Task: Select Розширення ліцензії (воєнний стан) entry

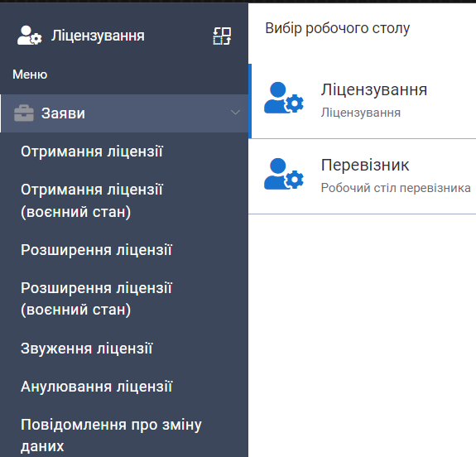Action: pyautogui.click(x=97, y=299)
